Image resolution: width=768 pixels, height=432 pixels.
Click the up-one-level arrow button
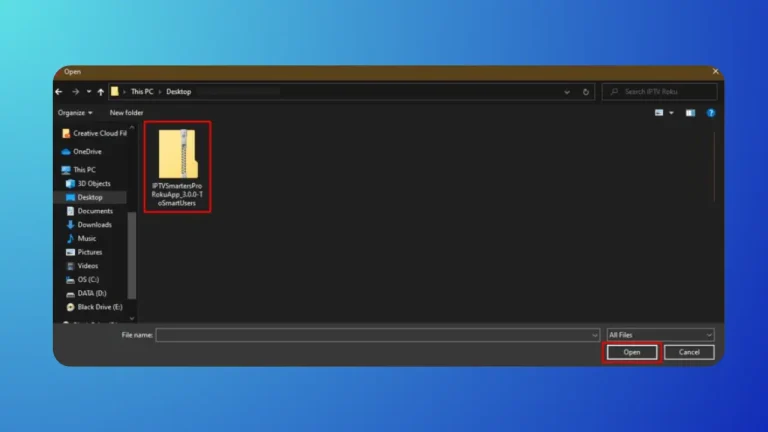[100, 91]
